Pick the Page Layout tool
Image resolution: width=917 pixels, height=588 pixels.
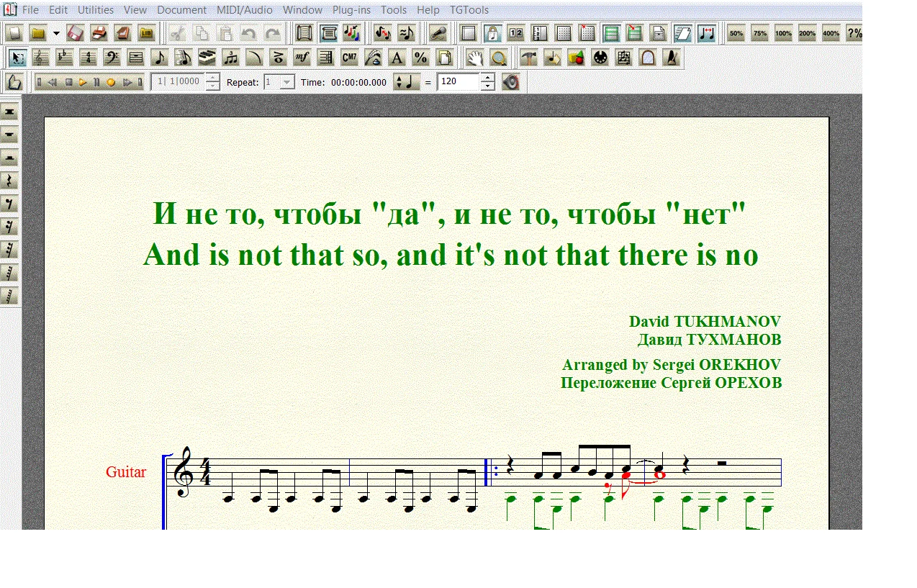pos(444,58)
